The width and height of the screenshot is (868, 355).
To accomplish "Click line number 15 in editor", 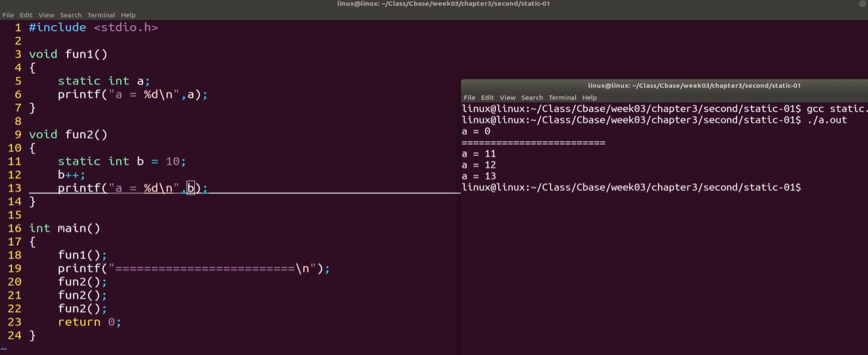I will tap(14, 215).
